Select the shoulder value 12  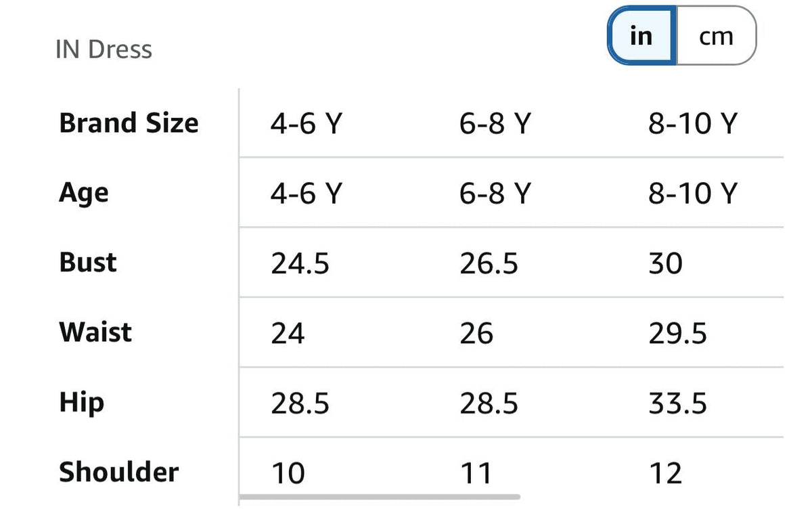point(665,473)
